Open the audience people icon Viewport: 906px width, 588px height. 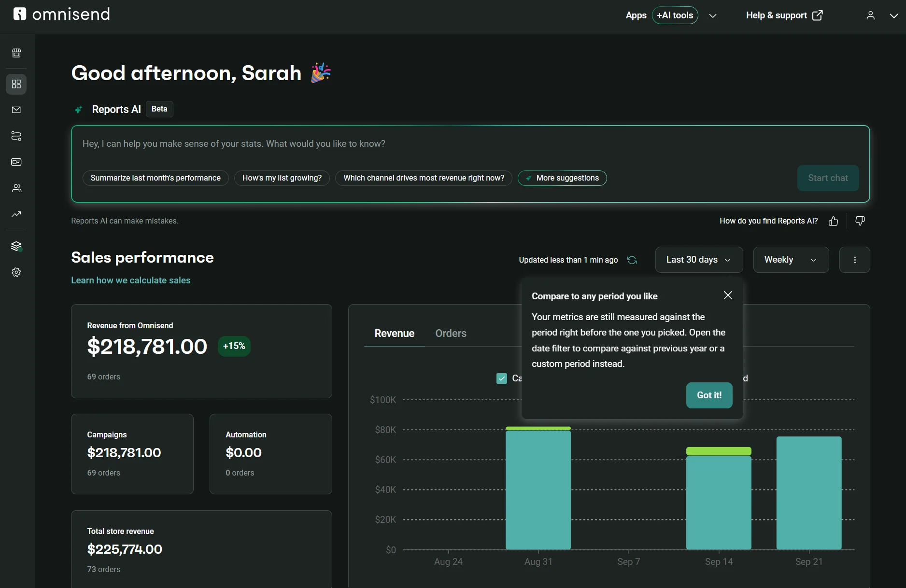click(x=16, y=188)
